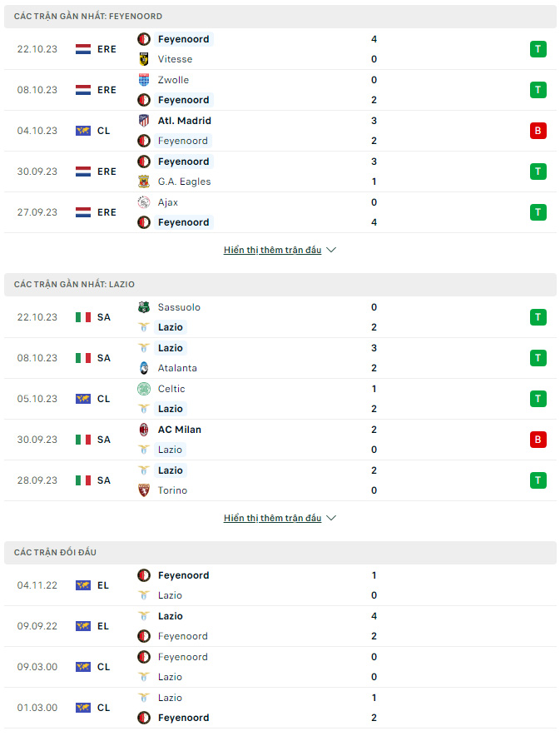Click the Torino club crest icon

tap(144, 490)
